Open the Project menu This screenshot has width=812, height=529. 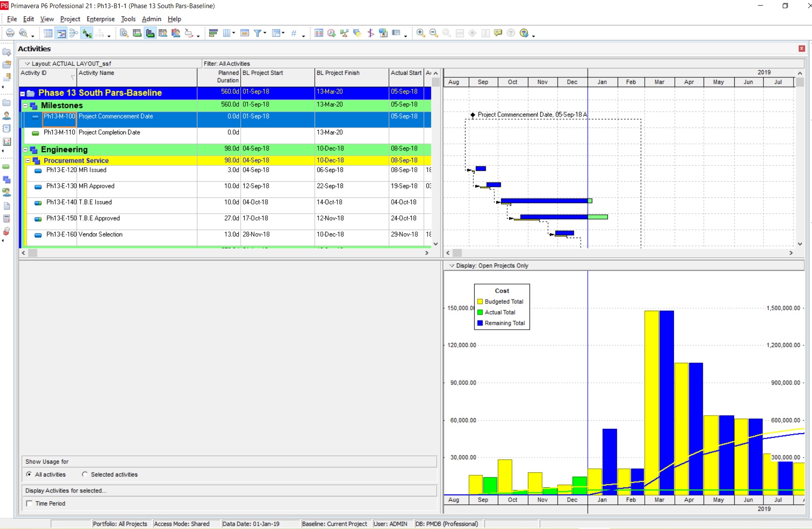click(70, 19)
